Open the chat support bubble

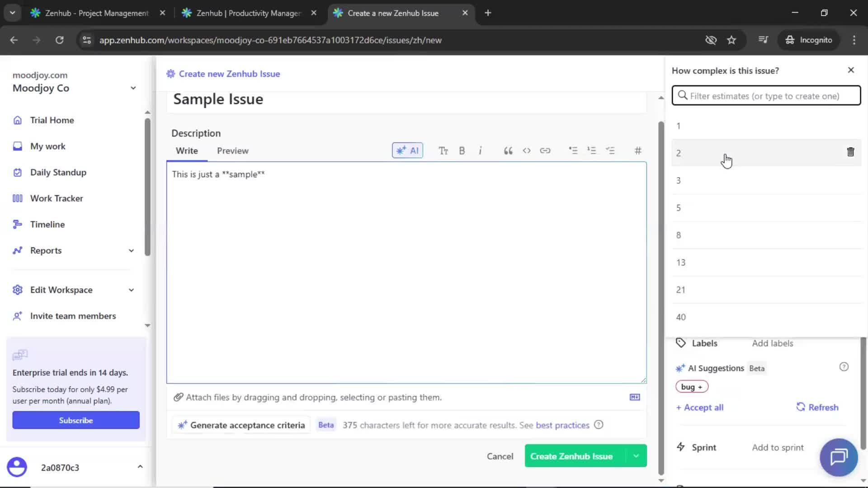[838, 457]
